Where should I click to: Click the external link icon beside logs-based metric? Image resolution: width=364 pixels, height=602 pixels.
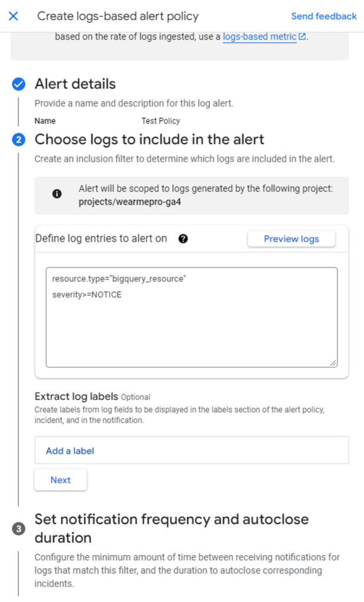pos(302,36)
